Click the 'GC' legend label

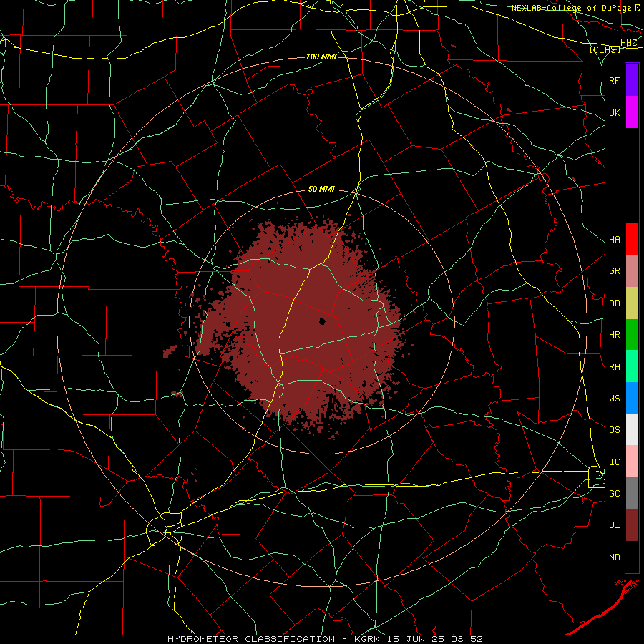[614, 494]
